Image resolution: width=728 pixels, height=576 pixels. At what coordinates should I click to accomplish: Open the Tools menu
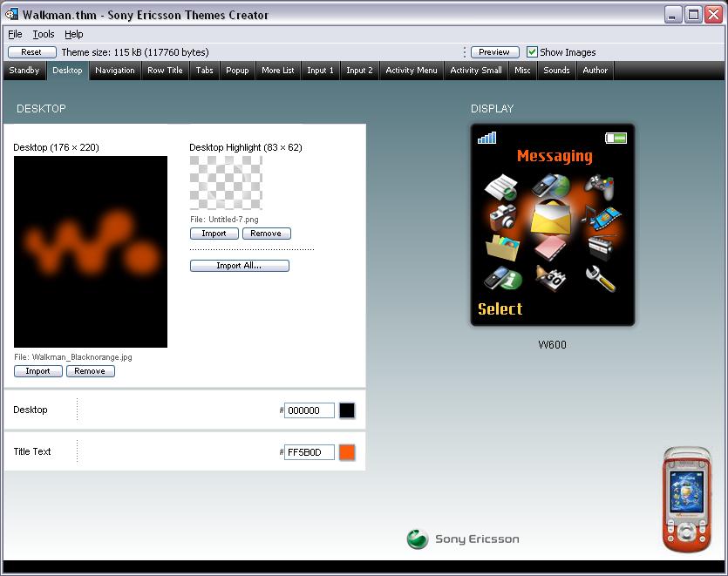(44, 34)
